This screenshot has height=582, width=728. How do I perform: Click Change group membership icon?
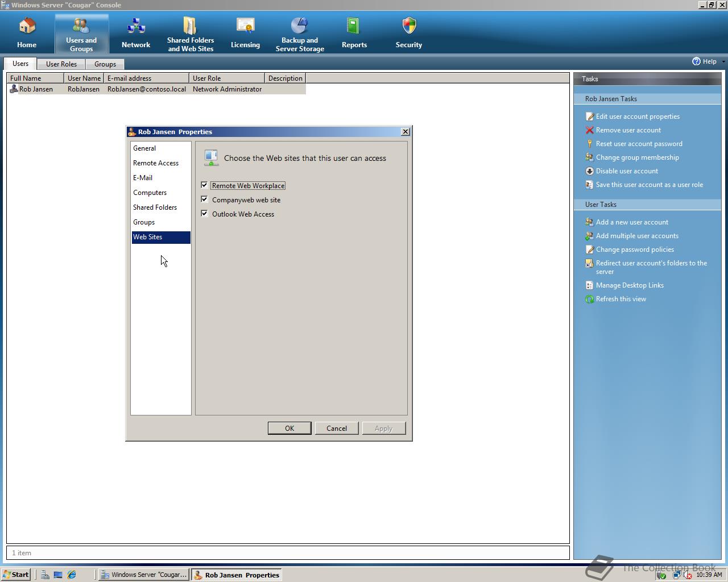click(590, 157)
